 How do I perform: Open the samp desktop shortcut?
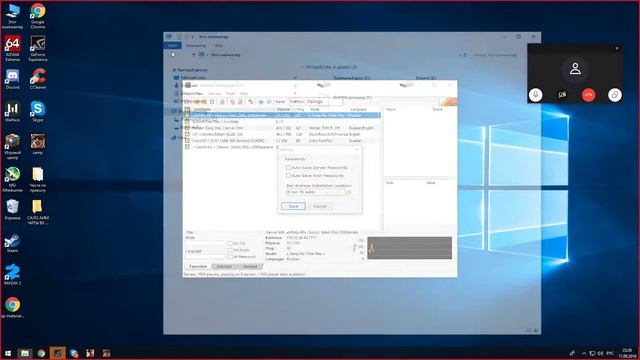(x=38, y=144)
